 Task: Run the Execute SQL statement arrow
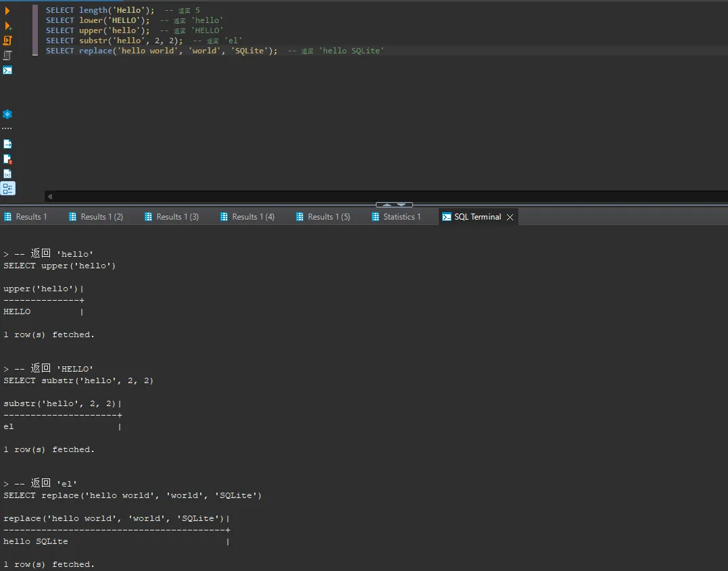[7, 11]
